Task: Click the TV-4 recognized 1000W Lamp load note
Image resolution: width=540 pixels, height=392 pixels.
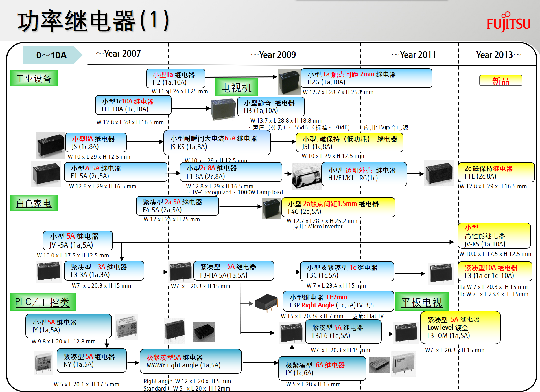Action: point(235,192)
